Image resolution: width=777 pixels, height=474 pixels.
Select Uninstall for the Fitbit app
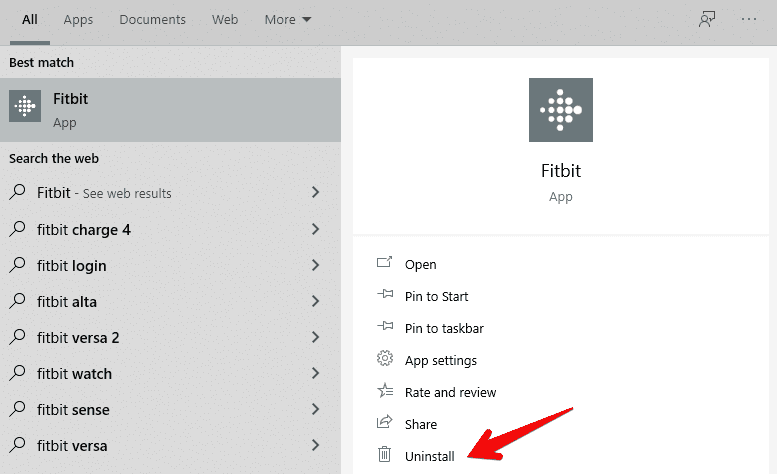[429, 456]
